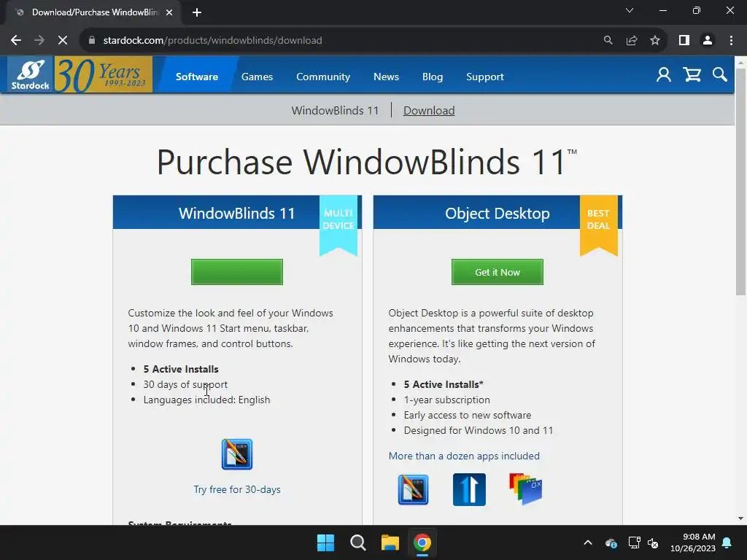Click the colorful Fences app icon

tap(525, 489)
